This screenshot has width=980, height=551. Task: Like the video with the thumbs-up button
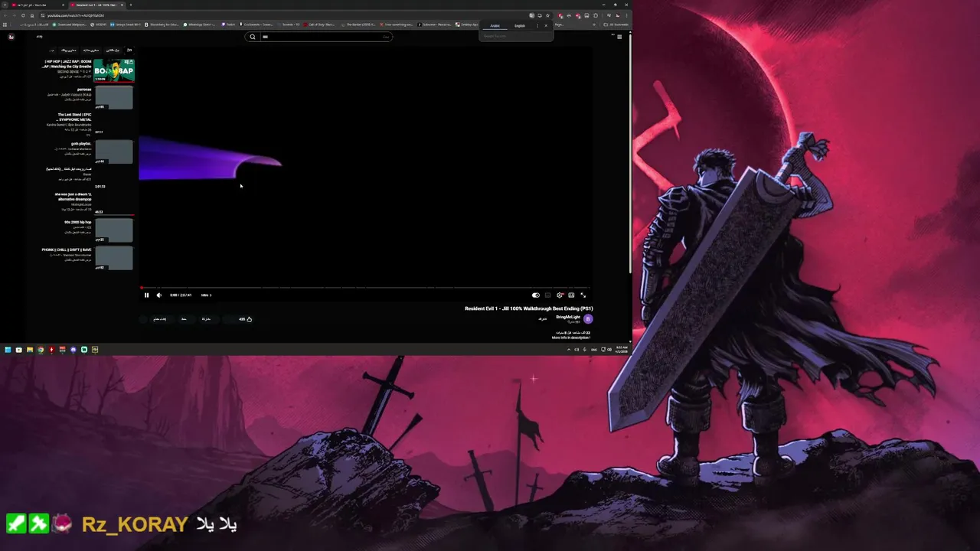(x=249, y=319)
